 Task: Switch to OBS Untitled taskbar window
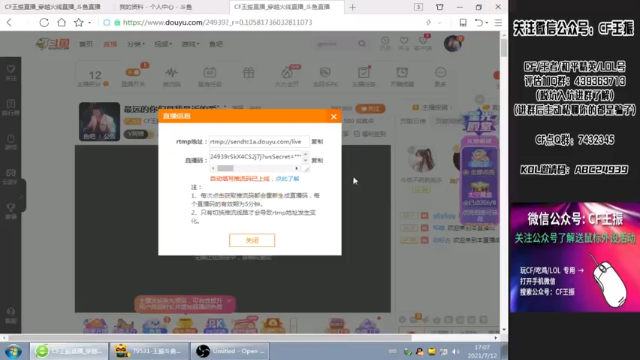click(230, 351)
